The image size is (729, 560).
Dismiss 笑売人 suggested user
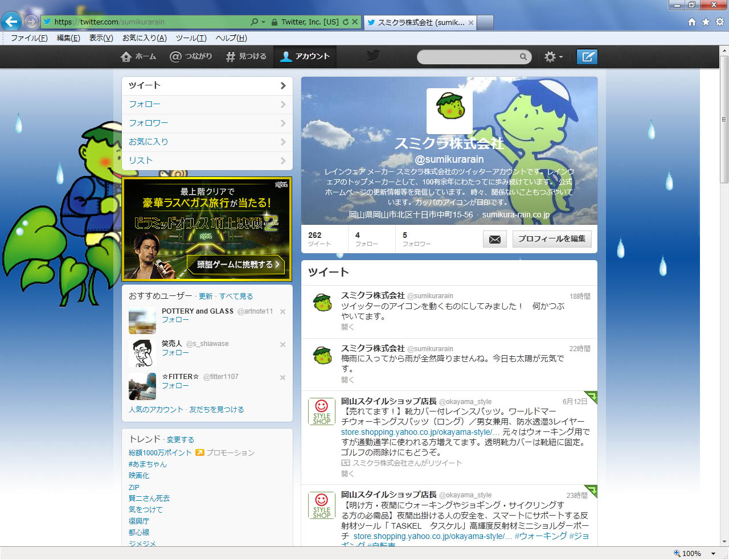tap(282, 344)
